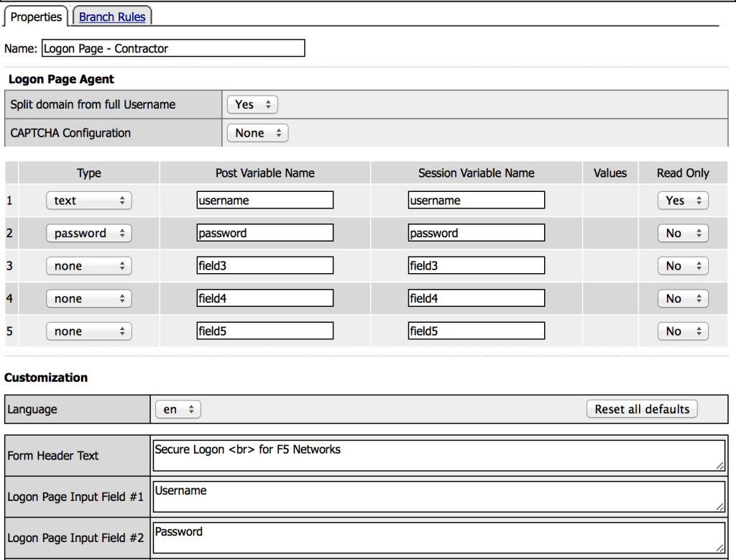
Task: Open the Type dropdown for row 5
Action: pyautogui.click(x=88, y=331)
